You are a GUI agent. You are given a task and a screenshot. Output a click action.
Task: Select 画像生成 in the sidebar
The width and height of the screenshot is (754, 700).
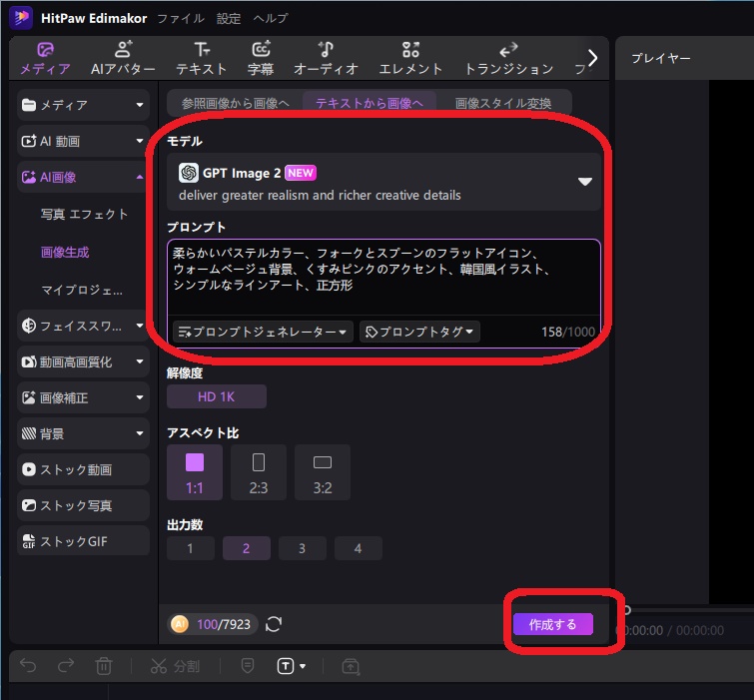click(x=65, y=253)
